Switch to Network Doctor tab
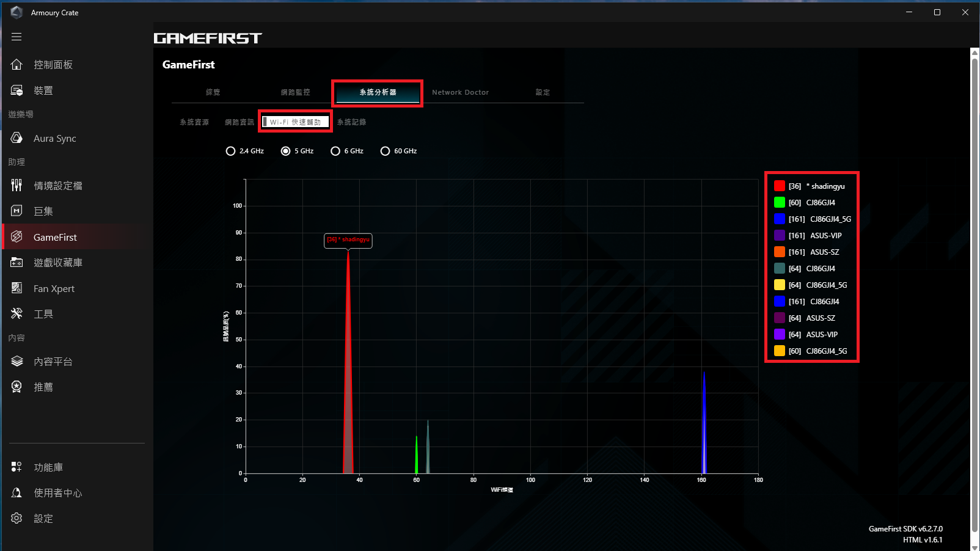Image resolution: width=980 pixels, height=551 pixels. (x=460, y=92)
